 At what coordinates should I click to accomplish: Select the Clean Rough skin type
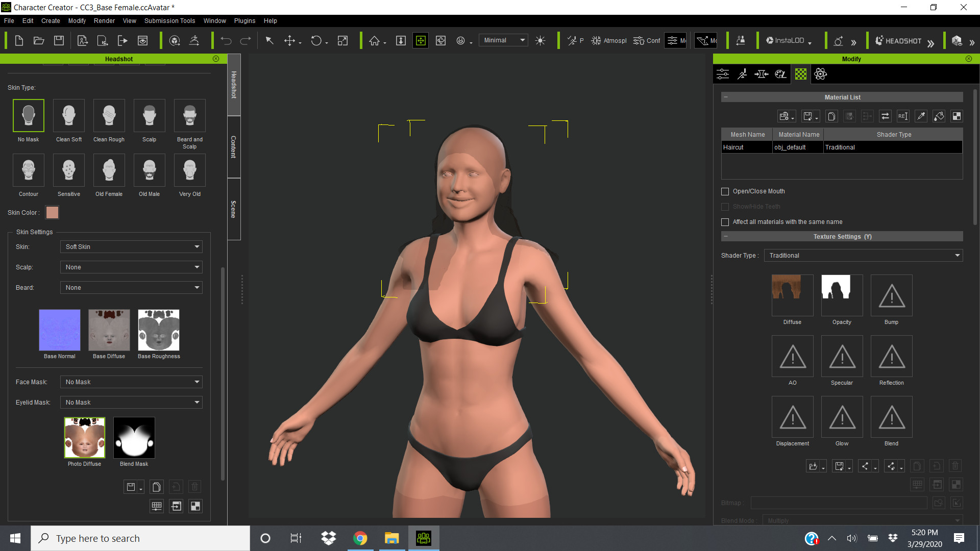109,116
